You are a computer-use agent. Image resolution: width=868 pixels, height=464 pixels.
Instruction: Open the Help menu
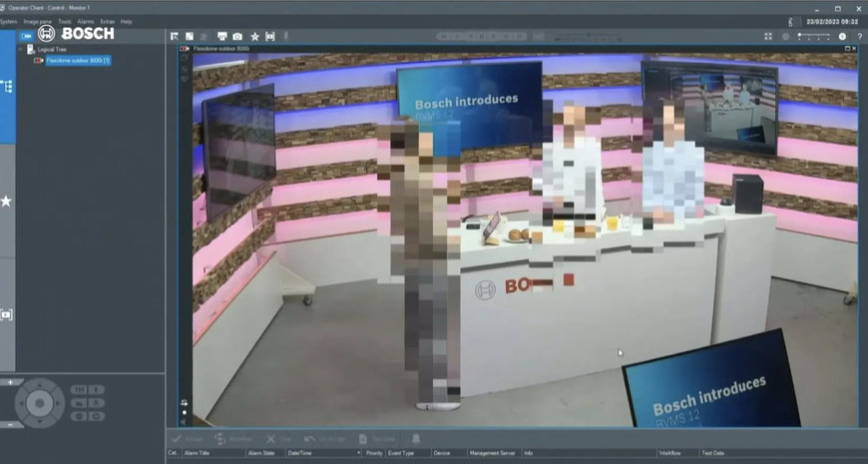(x=127, y=22)
